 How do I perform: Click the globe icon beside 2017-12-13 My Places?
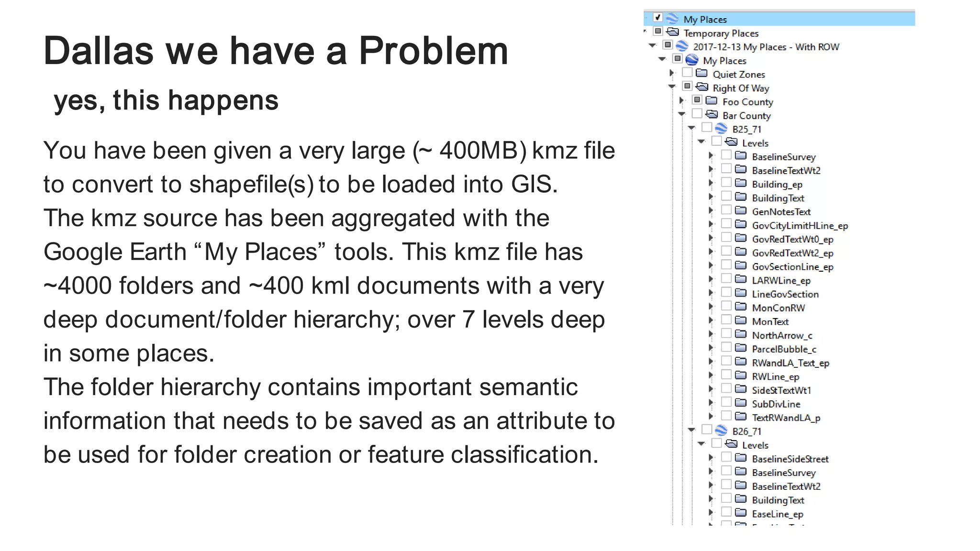click(682, 46)
